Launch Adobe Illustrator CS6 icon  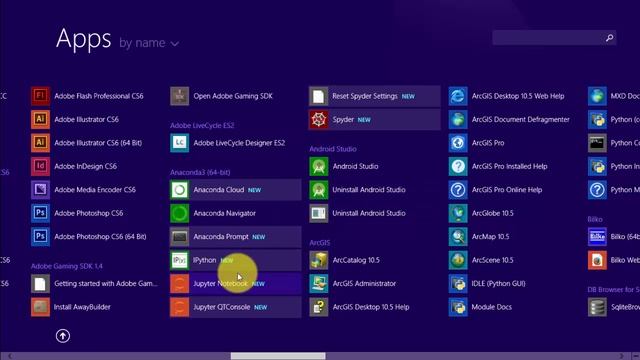tap(40, 119)
